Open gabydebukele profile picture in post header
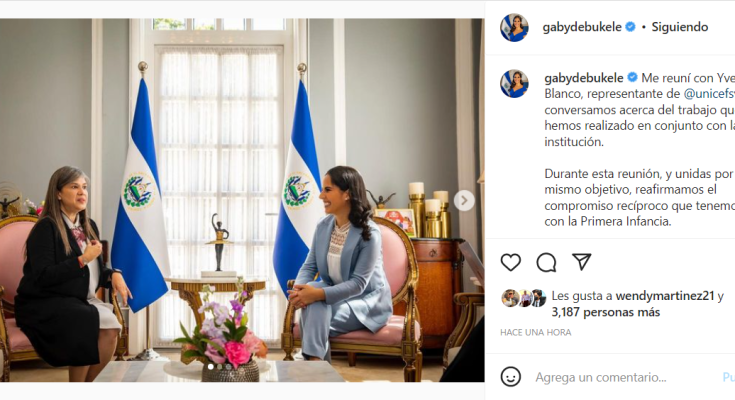The height and width of the screenshot is (400, 735). (x=514, y=27)
